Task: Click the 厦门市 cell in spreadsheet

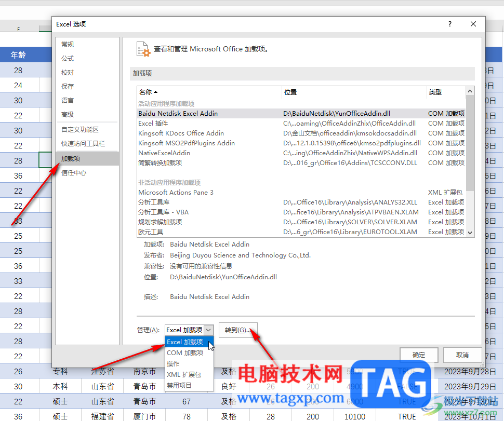Action: coord(144,416)
